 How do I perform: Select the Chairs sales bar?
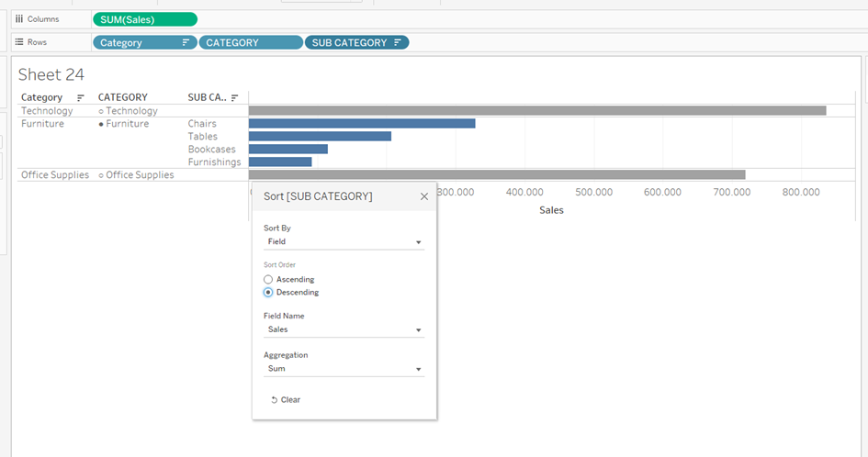click(x=361, y=123)
